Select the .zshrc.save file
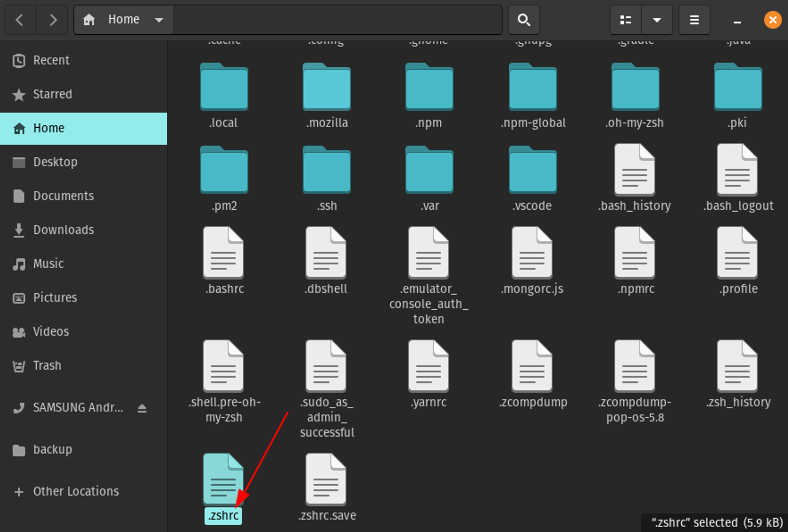788x532 pixels. point(326,480)
